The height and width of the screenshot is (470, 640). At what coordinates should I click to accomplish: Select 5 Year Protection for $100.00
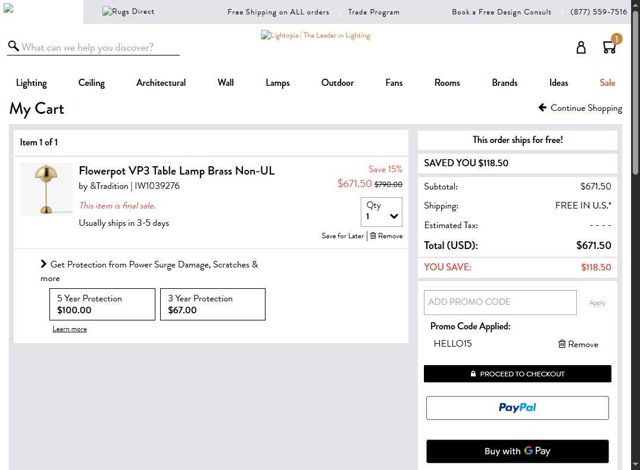tap(102, 304)
